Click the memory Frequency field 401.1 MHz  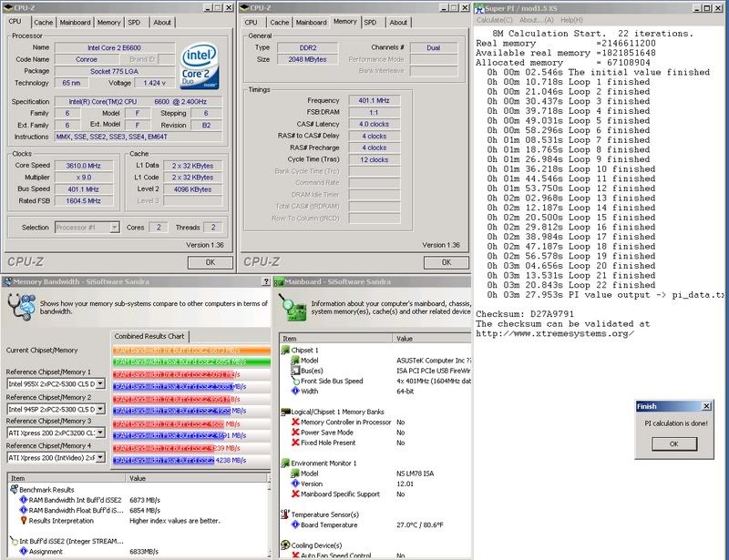(375, 100)
